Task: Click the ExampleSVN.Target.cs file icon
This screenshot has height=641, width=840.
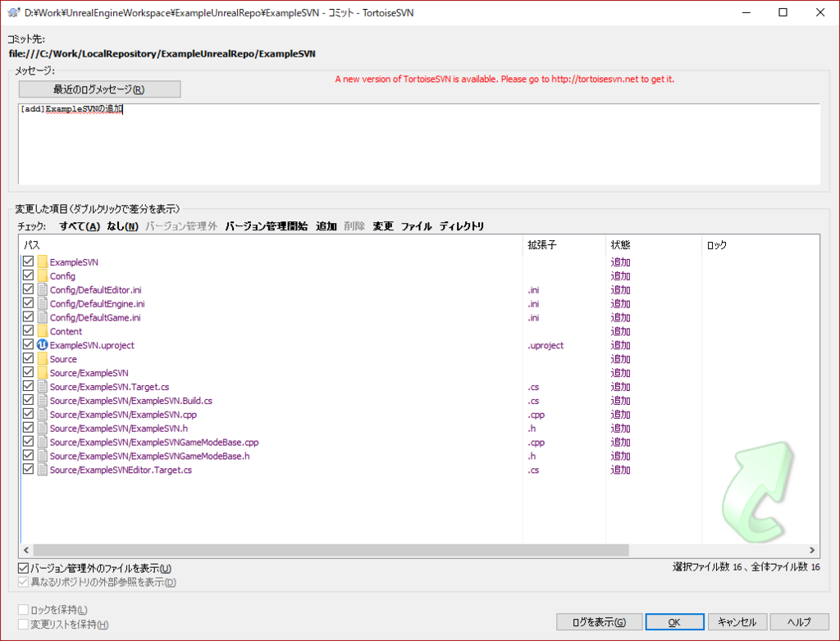Action: 43,387
